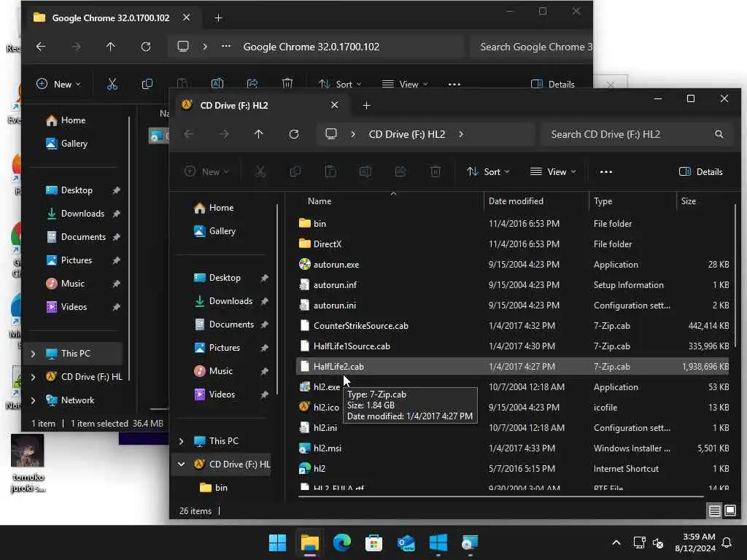The width and height of the screenshot is (747, 560).
Task: Open Outlook from taskbar
Action: click(406, 542)
